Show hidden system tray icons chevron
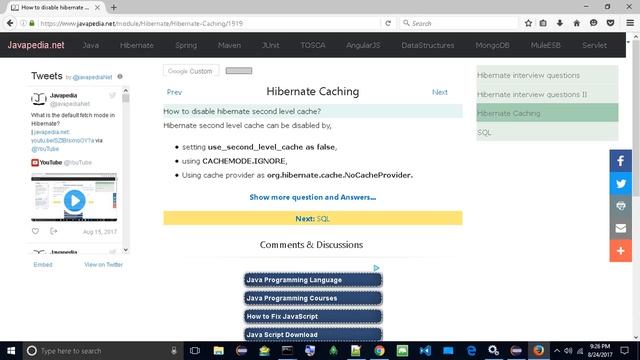Screen dimensions: 640x360 pyautogui.click(x=557, y=351)
